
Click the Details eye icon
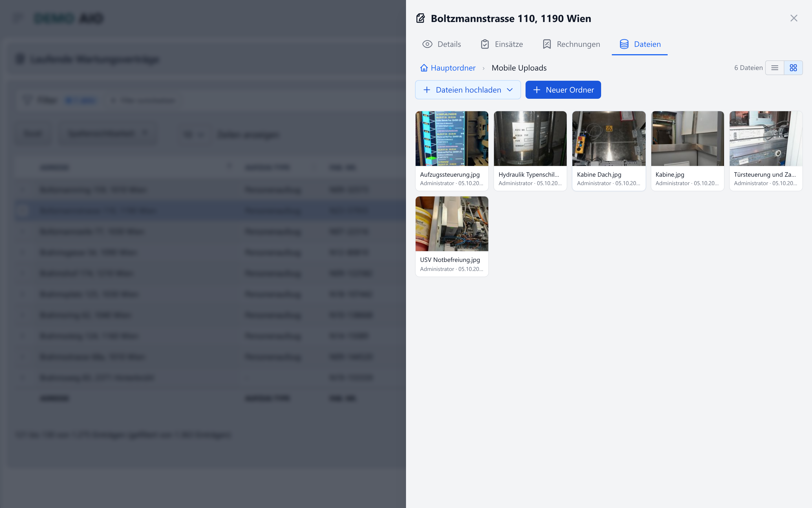tap(427, 44)
